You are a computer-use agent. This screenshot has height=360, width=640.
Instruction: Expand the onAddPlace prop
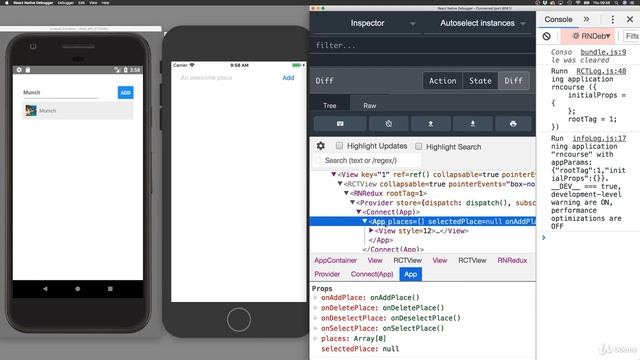pos(316,298)
